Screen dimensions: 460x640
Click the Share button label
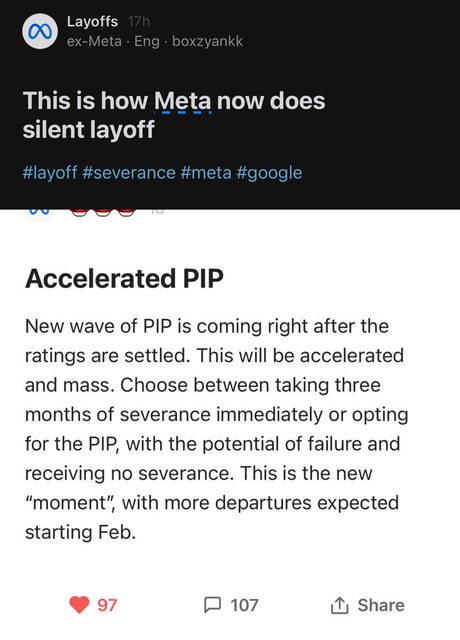point(381,605)
